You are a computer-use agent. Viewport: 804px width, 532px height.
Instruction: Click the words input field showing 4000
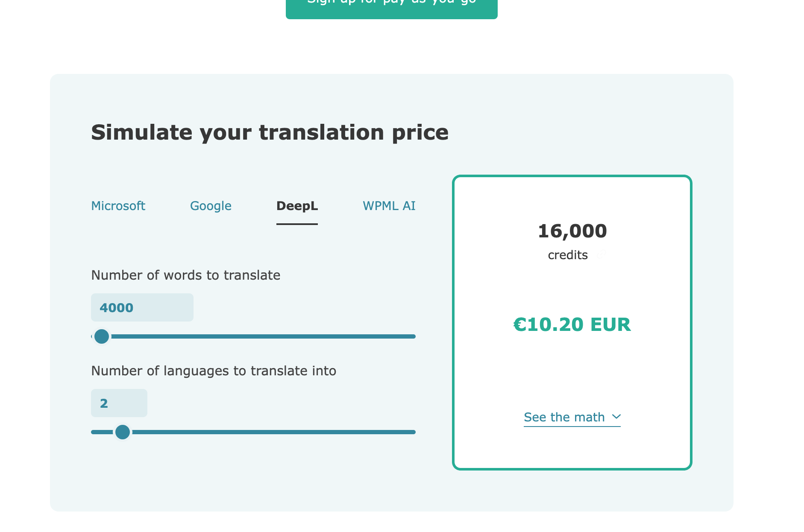tap(142, 307)
